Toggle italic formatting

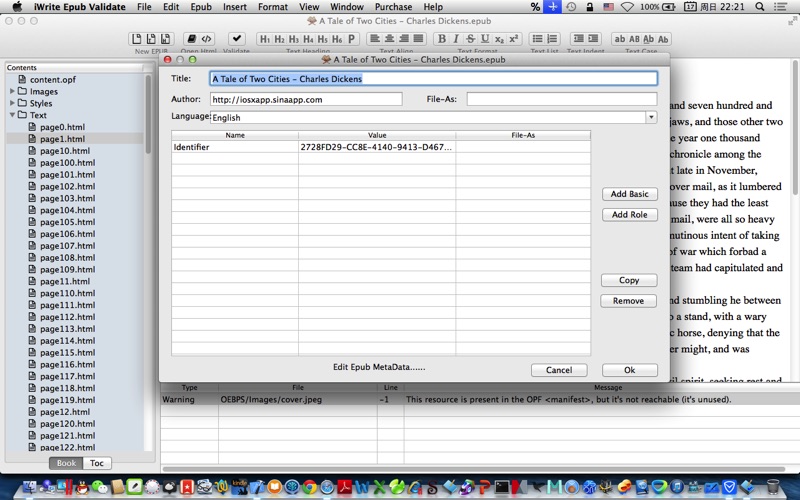pyautogui.click(x=456, y=39)
